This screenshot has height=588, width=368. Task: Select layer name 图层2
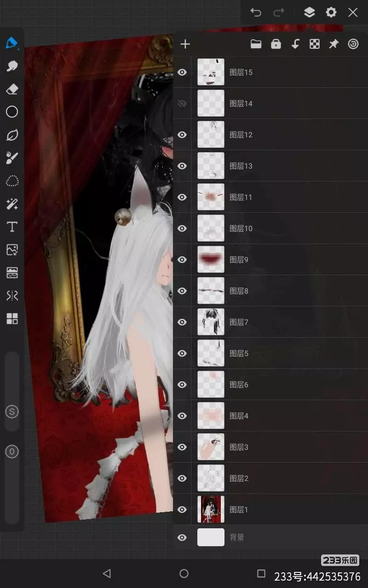pos(239,478)
